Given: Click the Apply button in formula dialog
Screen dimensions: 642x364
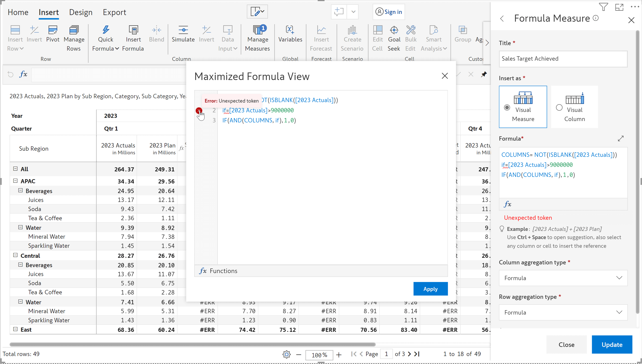Looking at the screenshot, I should (430, 289).
